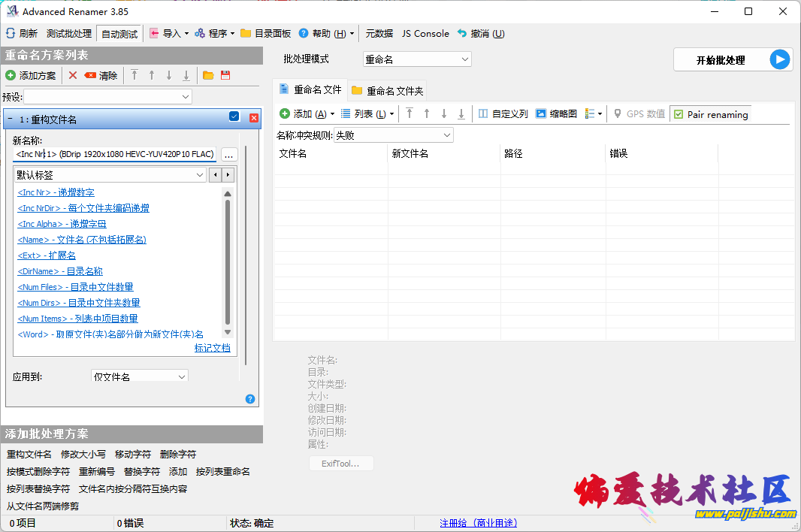The height and width of the screenshot is (532, 801).
Task: Open the 应用到 dropdown showing 仅文件名
Action: (x=139, y=376)
